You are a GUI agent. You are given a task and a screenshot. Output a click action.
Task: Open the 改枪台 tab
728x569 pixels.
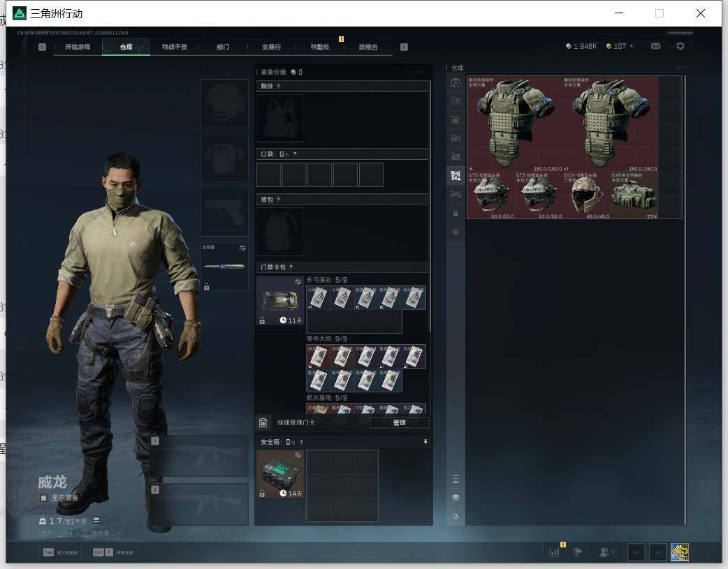[x=368, y=47]
